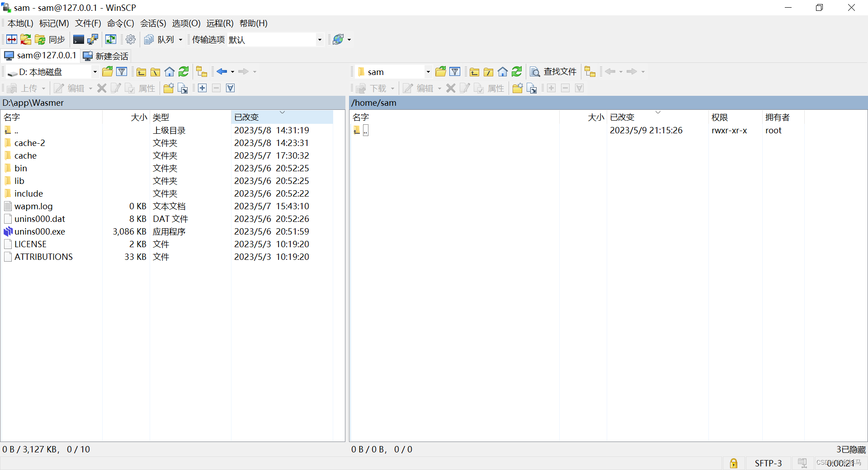
Task: Open local parent directory icon
Action: click(141, 72)
